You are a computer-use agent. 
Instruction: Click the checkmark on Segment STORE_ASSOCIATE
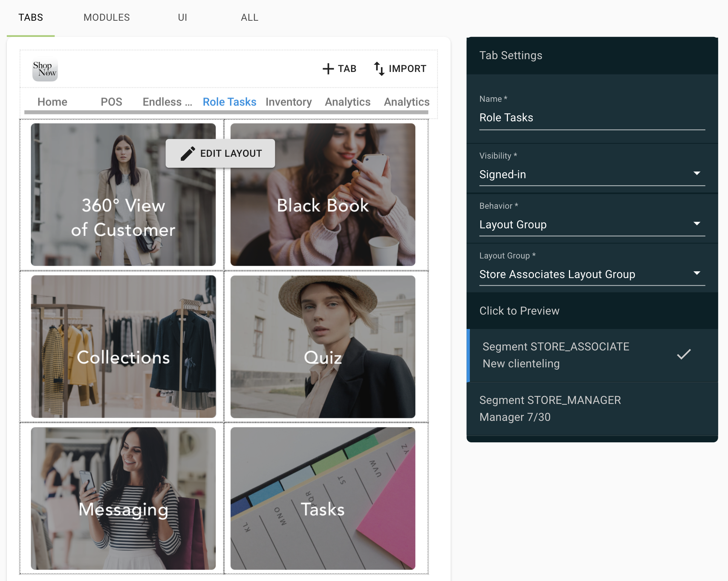point(684,354)
